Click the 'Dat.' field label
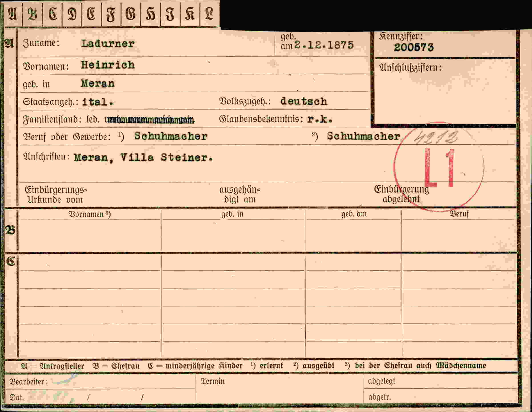Viewport: 532px width, 412px height. 17,398
